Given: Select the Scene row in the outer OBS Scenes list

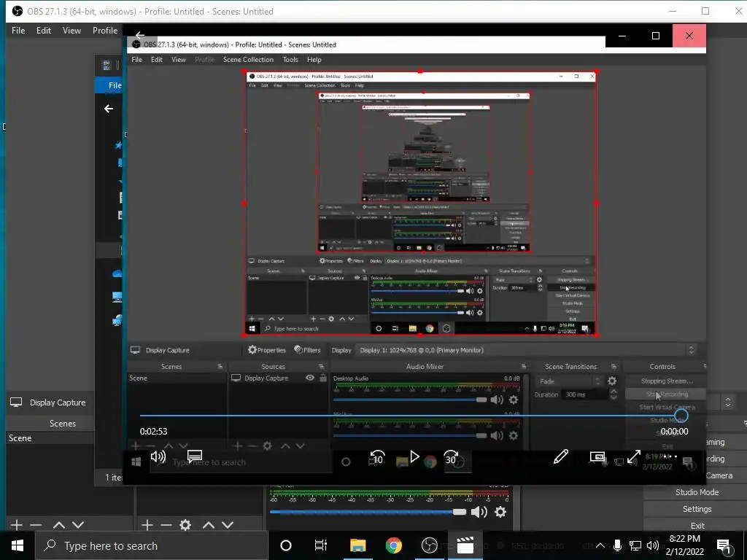Looking at the screenshot, I should click(50, 438).
